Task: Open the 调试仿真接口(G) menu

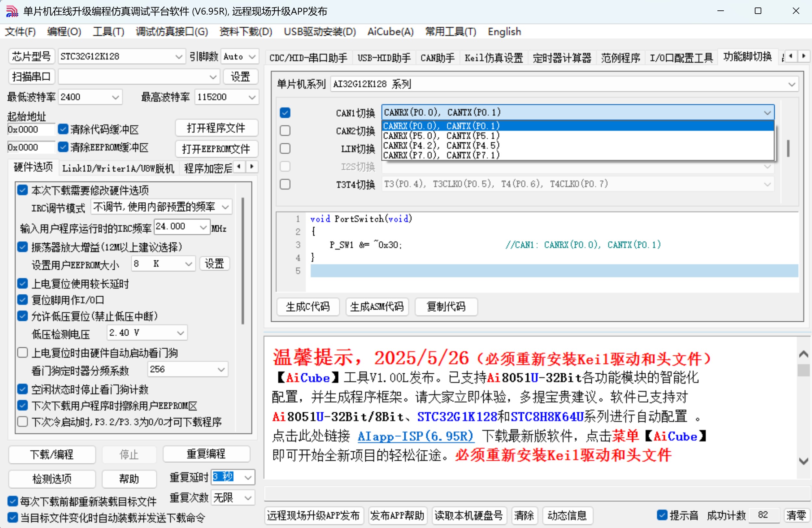Action: coord(172,32)
